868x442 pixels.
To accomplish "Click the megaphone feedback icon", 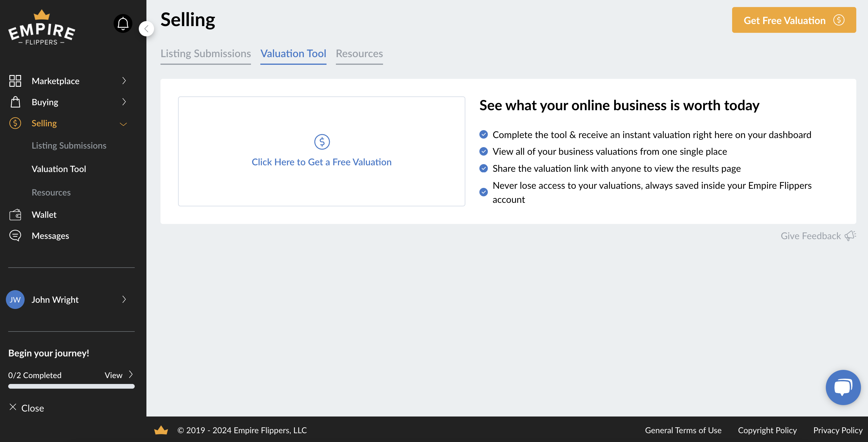I will click(x=850, y=236).
